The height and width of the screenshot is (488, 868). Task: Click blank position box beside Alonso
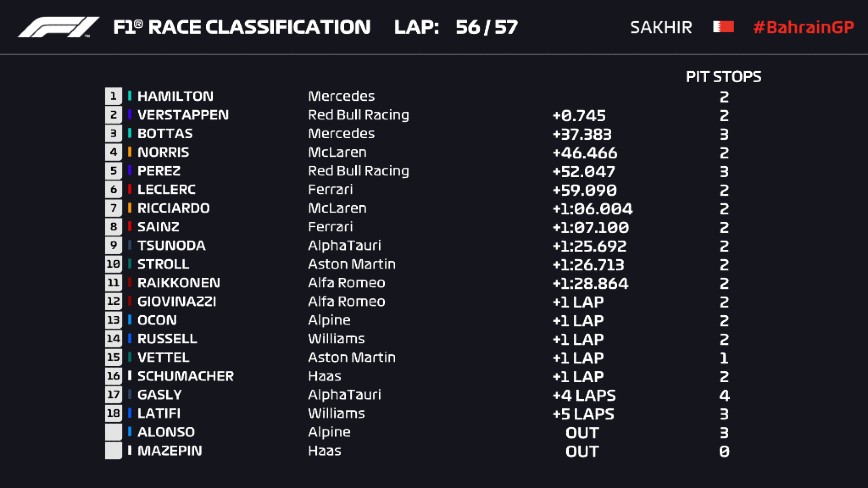point(113,432)
